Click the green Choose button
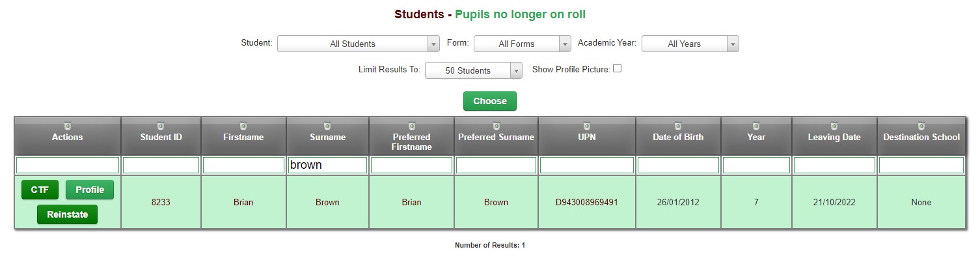This screenshot has width=980, height=260. (x=490, y=101)
